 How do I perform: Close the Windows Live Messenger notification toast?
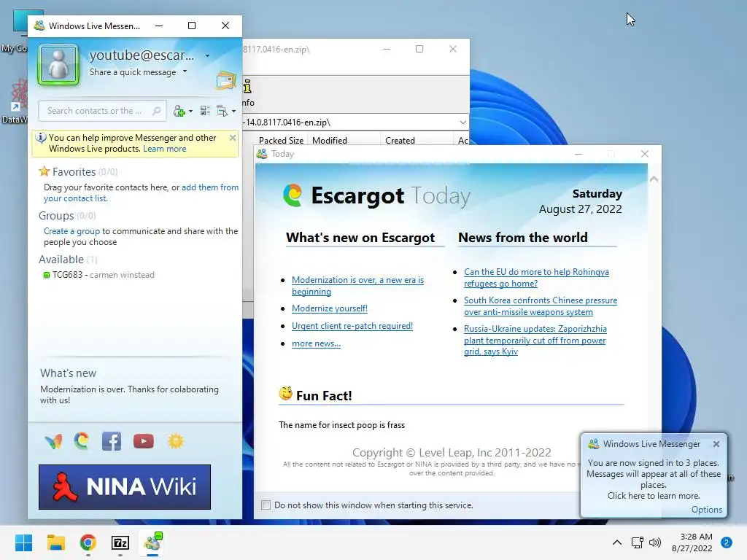coord(716,444)
